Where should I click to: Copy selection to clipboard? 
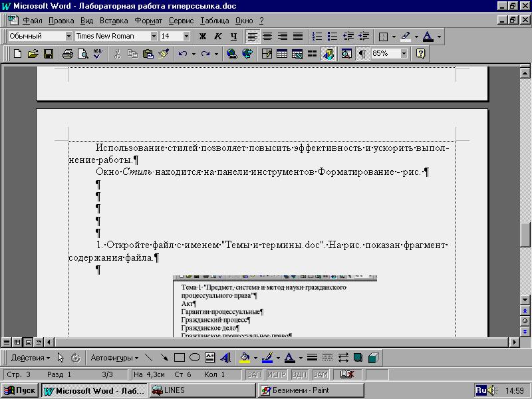(132, 54)
